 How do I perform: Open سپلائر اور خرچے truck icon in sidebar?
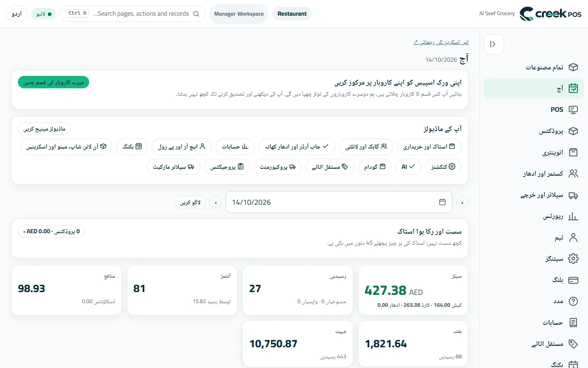pyautogui.click(x=573, y=195)
